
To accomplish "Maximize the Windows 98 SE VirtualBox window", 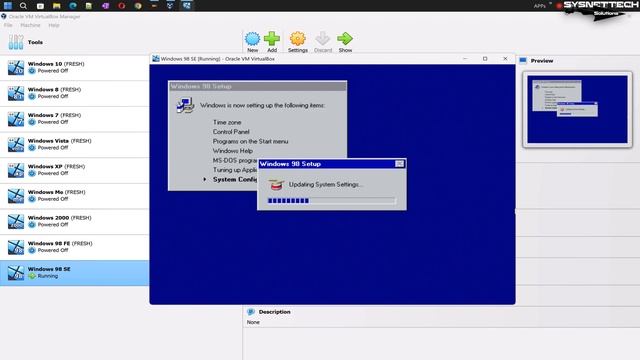I will click(x=485, y=59).
